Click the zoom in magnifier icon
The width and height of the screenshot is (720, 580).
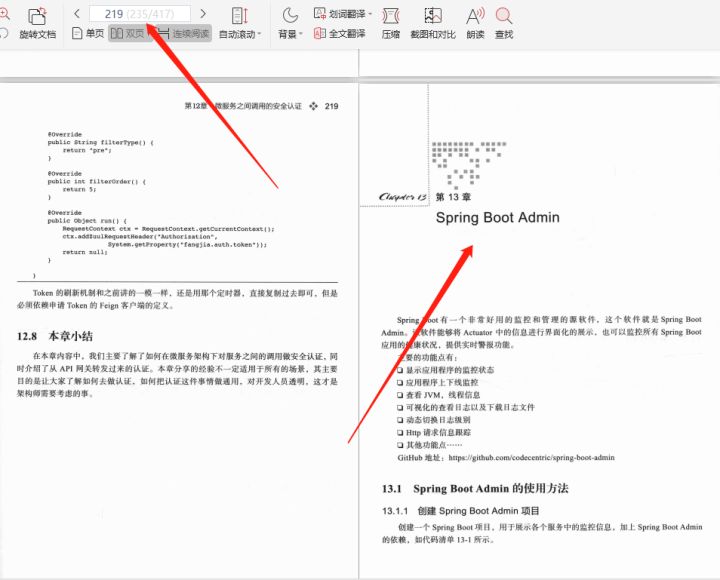coord(4,14)
